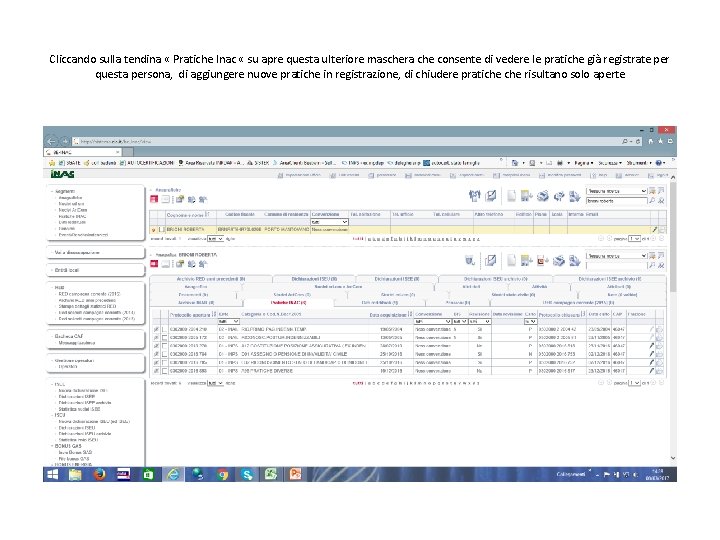The image size is (720, 540).
Task: Click BONUS GAS in left sidebar
Action: pos(68,446)
